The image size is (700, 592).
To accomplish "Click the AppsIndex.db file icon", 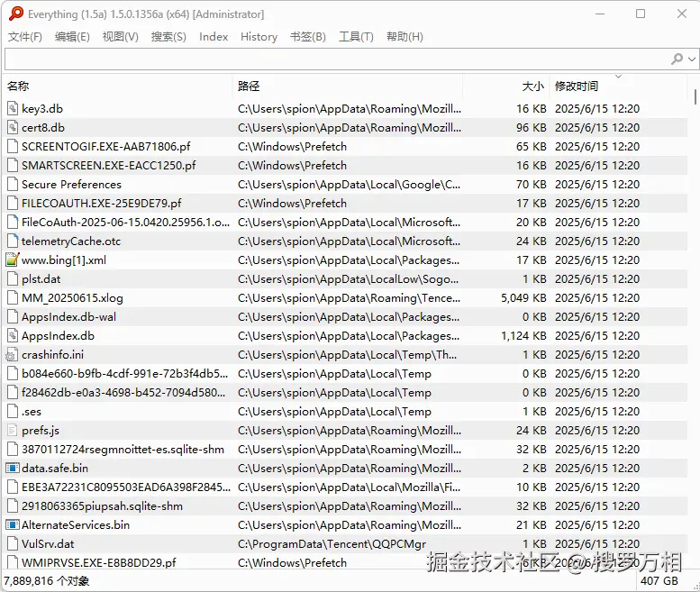I will coord(13,336).
